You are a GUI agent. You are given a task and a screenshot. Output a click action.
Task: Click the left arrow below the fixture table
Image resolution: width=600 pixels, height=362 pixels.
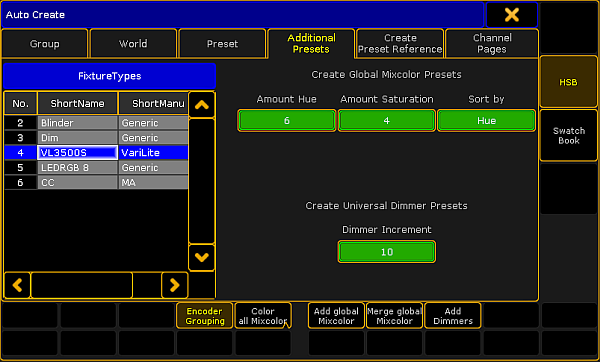point(17,285)
